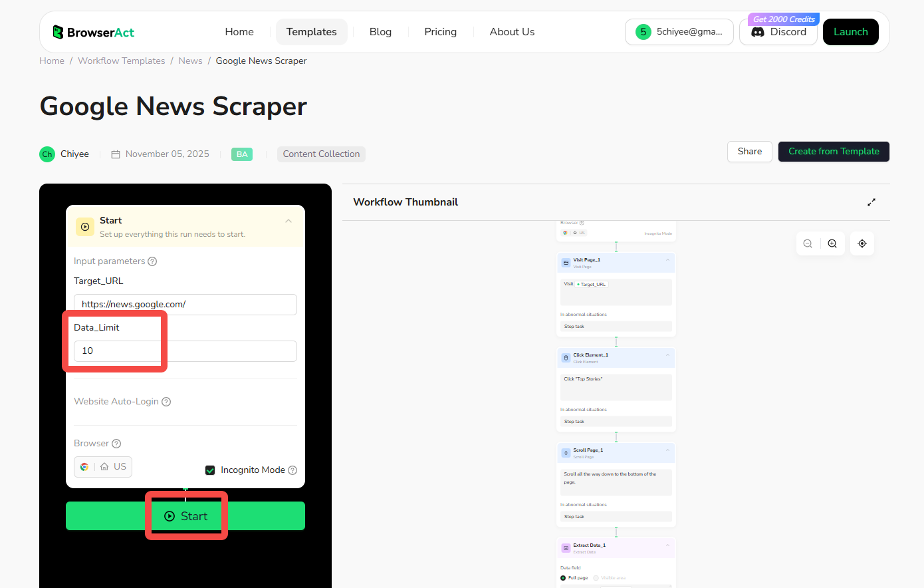Image resolution: width=924 pixels, height=588 pixels.
Task: Collapse the Start panel with its chevron
Action: click(x=289, y=221)
